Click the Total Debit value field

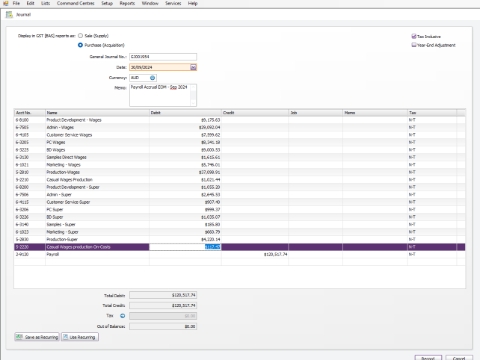click(163, 295)
